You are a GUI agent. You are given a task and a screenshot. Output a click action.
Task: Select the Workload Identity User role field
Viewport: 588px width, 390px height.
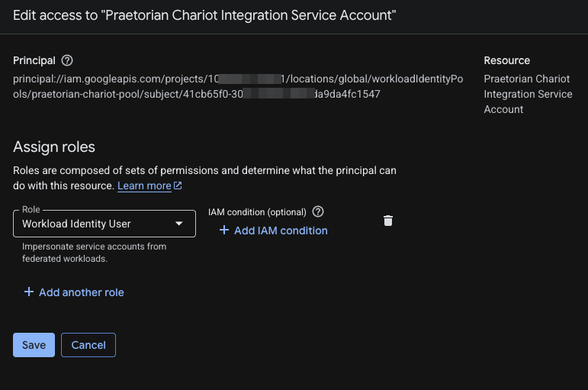[x=104, y=224]
